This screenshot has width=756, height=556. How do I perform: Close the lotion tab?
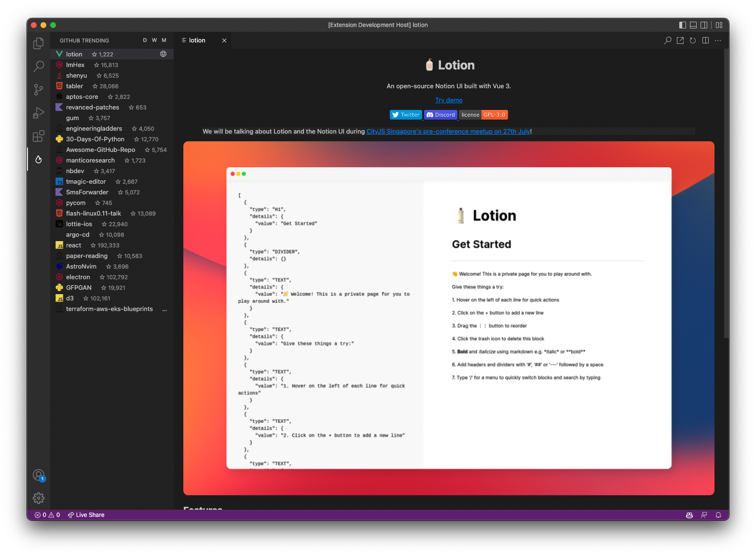point(224,41)
